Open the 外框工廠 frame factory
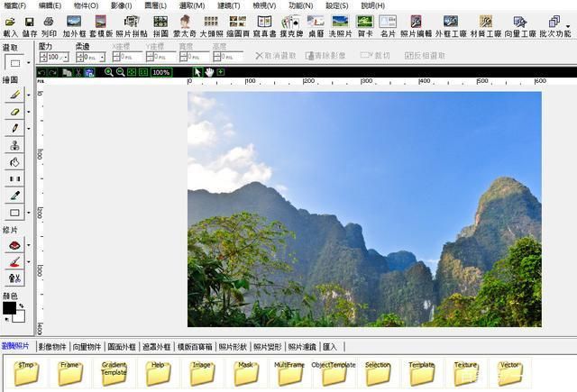The height and width of the screenshot is (392, 577). tap(451, 26)
